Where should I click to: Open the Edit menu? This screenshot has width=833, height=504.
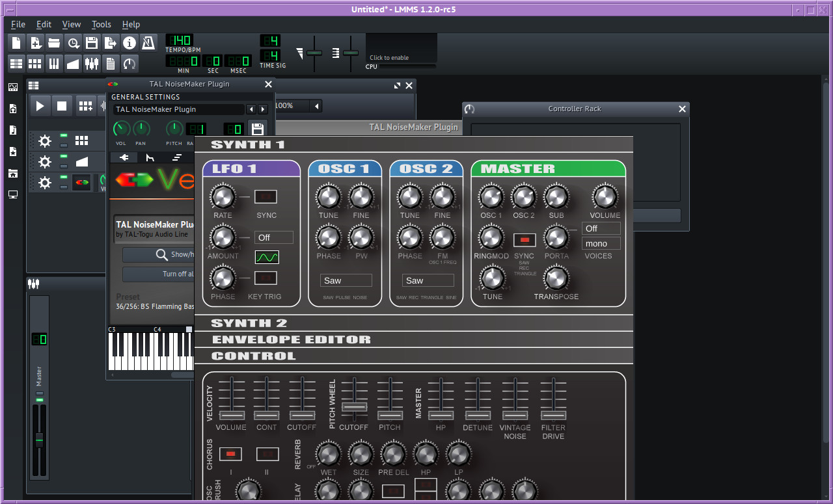pos(44,24)
